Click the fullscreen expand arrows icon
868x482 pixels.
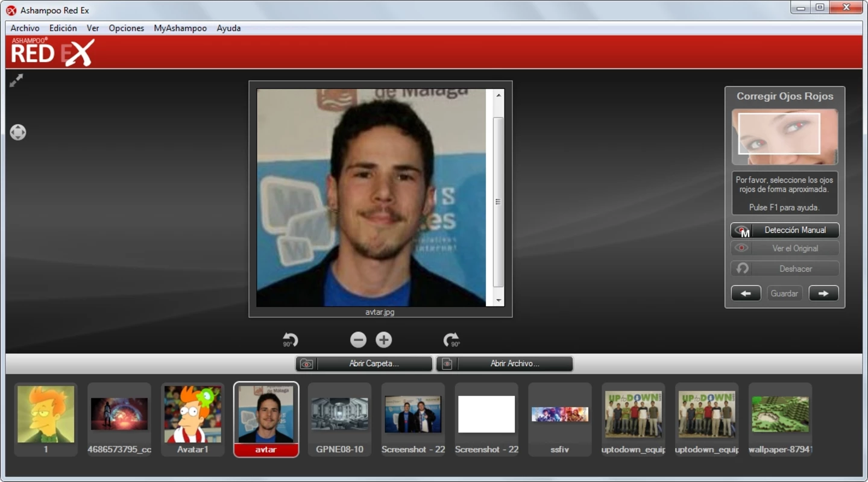(x=16, y=80)
